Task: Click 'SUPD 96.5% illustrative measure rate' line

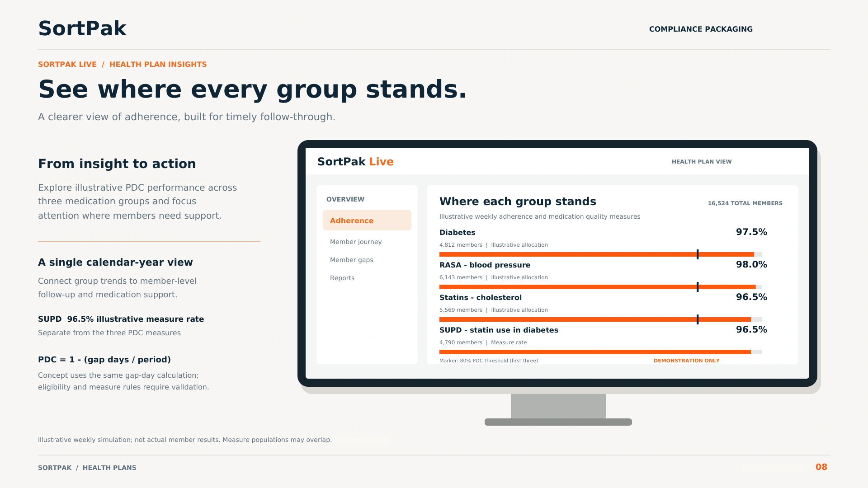Action: point(121,319)
